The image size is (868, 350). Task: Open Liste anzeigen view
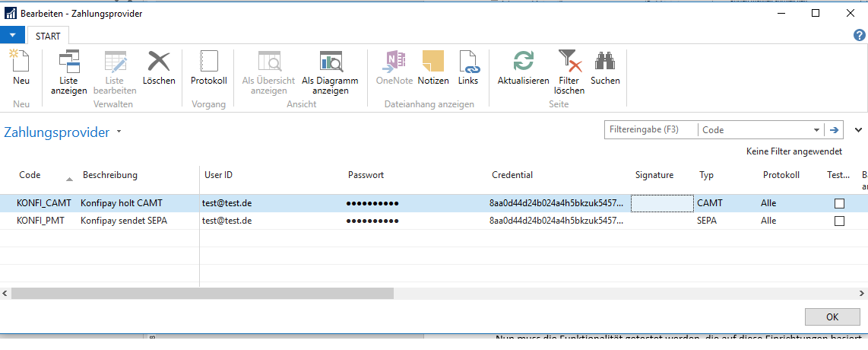pyautogui.click(x=69, y=72)
